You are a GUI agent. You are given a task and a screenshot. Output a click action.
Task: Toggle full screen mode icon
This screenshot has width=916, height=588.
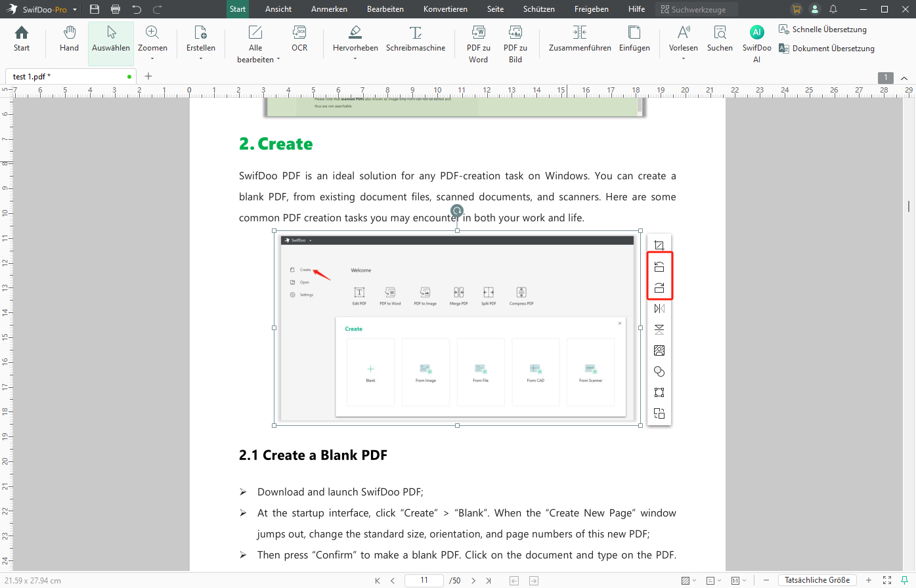(887, 581)
